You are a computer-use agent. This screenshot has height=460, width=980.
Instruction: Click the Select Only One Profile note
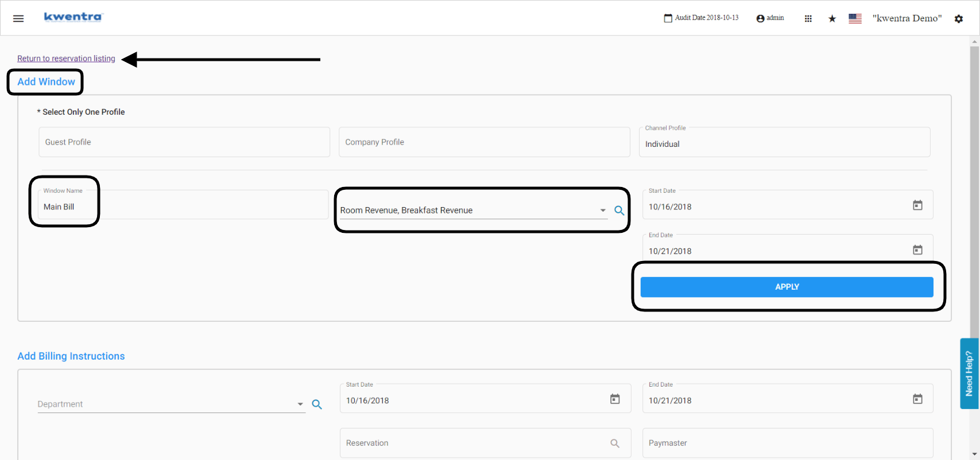tap(81, 112)
